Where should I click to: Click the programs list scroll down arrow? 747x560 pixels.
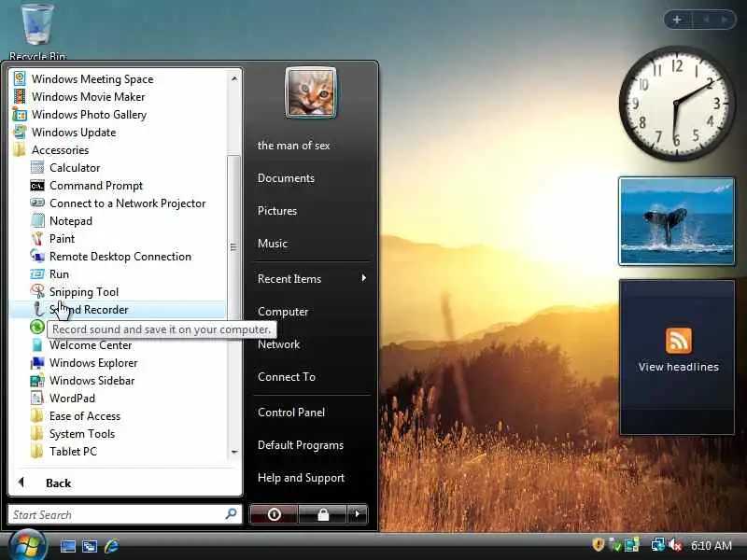234,452
